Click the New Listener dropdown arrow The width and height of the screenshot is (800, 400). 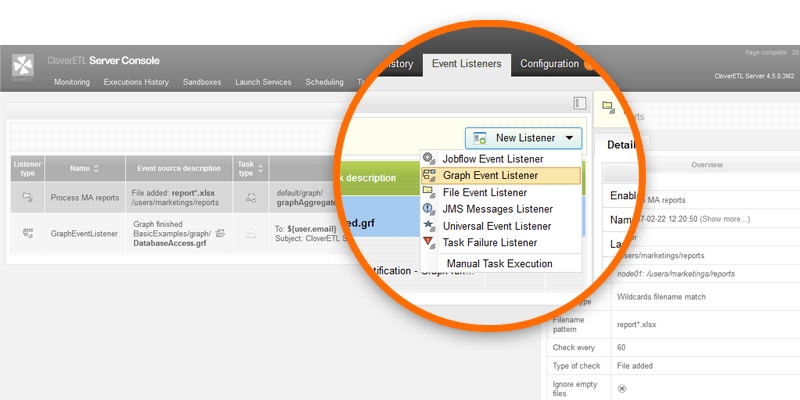[x=569, y=138]
